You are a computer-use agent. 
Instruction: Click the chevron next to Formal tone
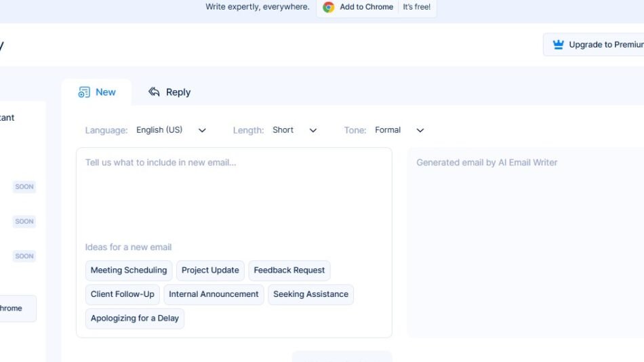420,130
